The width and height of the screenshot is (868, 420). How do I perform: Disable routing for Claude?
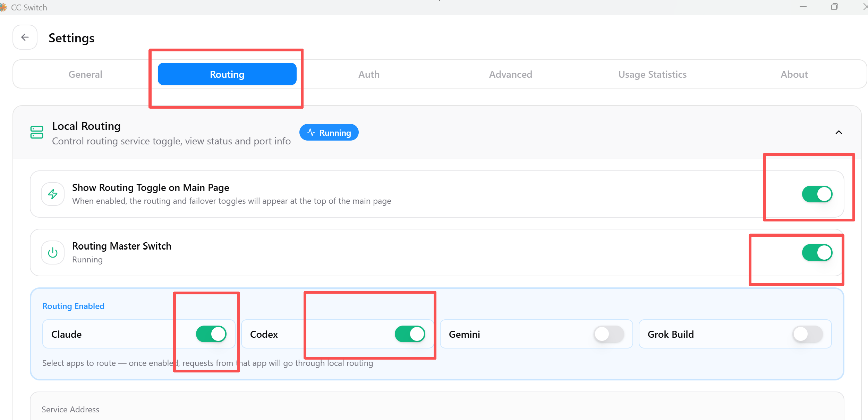coord(211,334)
